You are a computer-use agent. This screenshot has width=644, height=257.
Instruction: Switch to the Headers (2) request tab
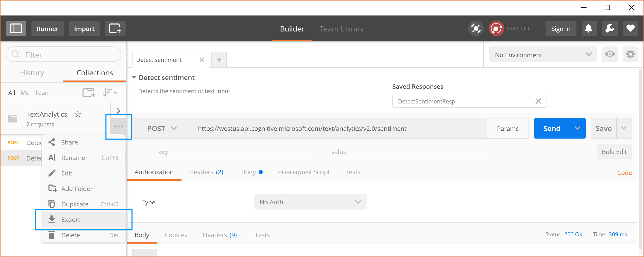(x=206, y=172)
